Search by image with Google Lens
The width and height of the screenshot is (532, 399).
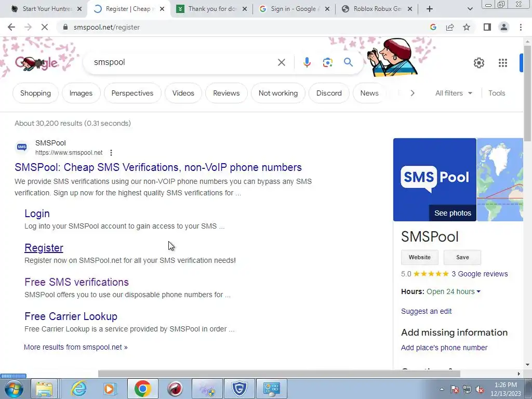point(327,62)
